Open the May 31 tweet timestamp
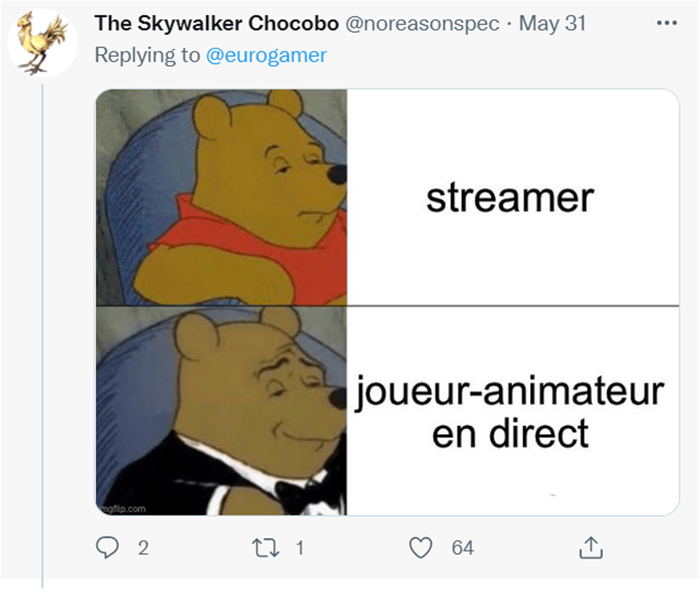This screenshot has width=700, height=593. pos(552,23)
